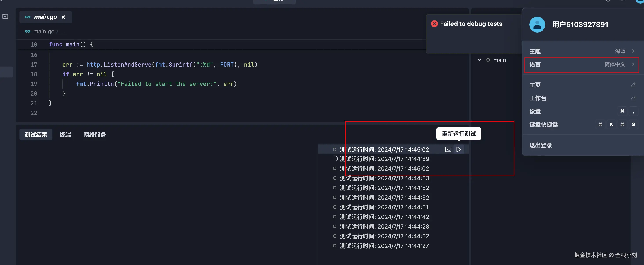Close the main.go tab
This screenshot has height=265, width=644.
click(63, 17)
